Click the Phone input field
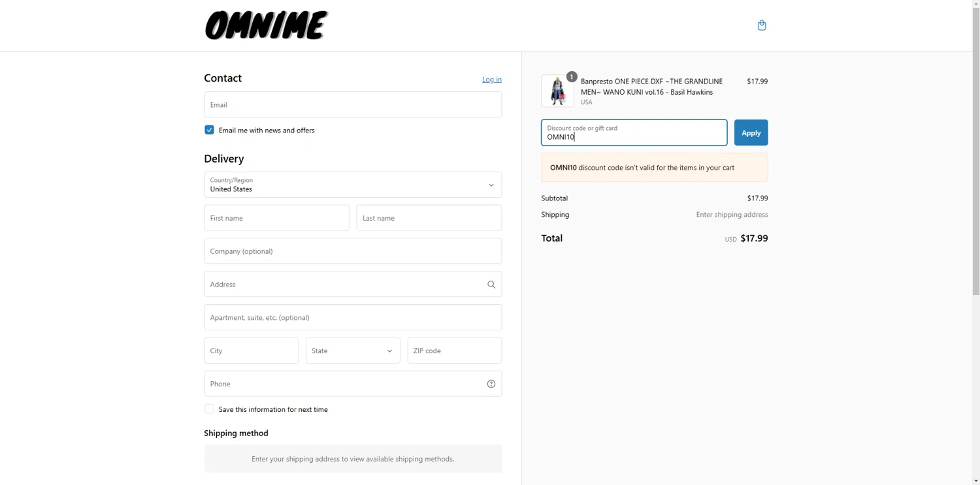The width and height of the screenshot is (980, 485). (353, 384)
